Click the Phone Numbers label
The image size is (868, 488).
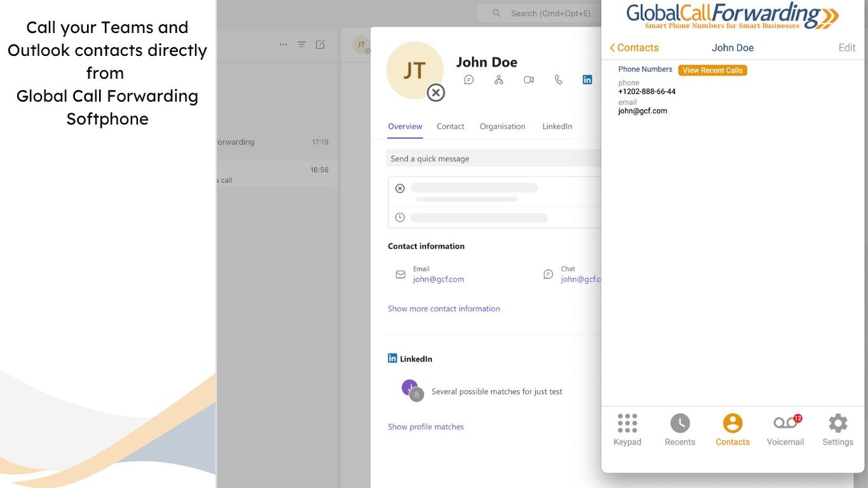(x=645, y=69)
